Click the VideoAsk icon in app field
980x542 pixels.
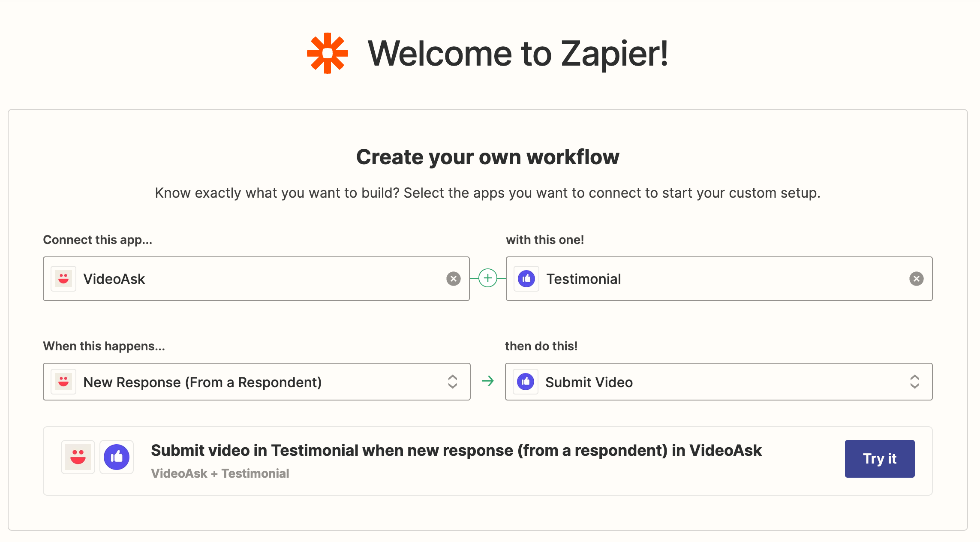[x=63, y=279]
